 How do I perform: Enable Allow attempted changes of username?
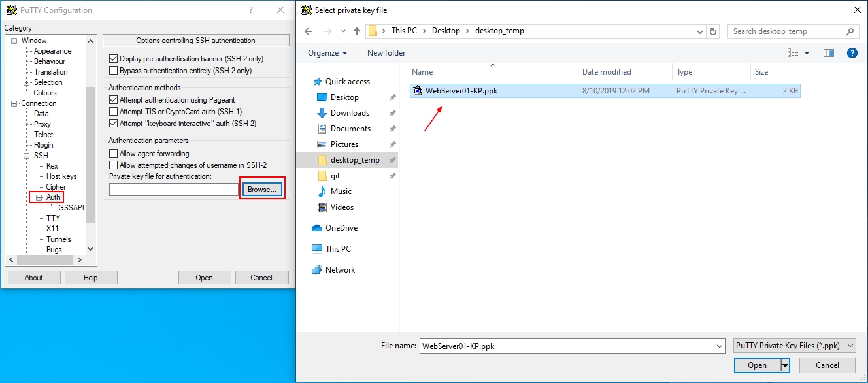click(114, 165)
